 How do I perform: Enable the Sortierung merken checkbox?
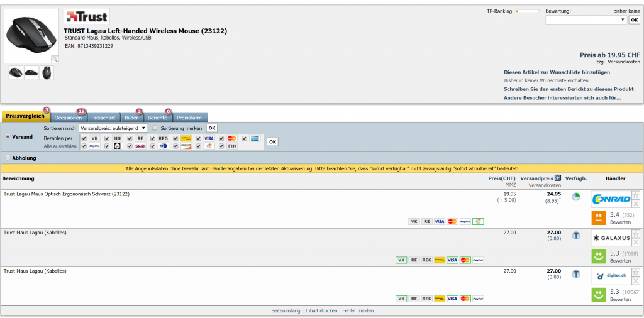155,128
